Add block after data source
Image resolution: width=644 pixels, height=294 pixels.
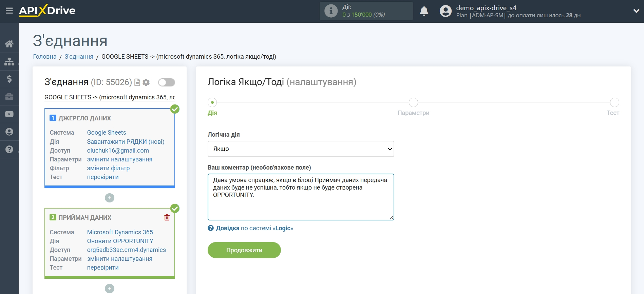[x=110, y=198]
